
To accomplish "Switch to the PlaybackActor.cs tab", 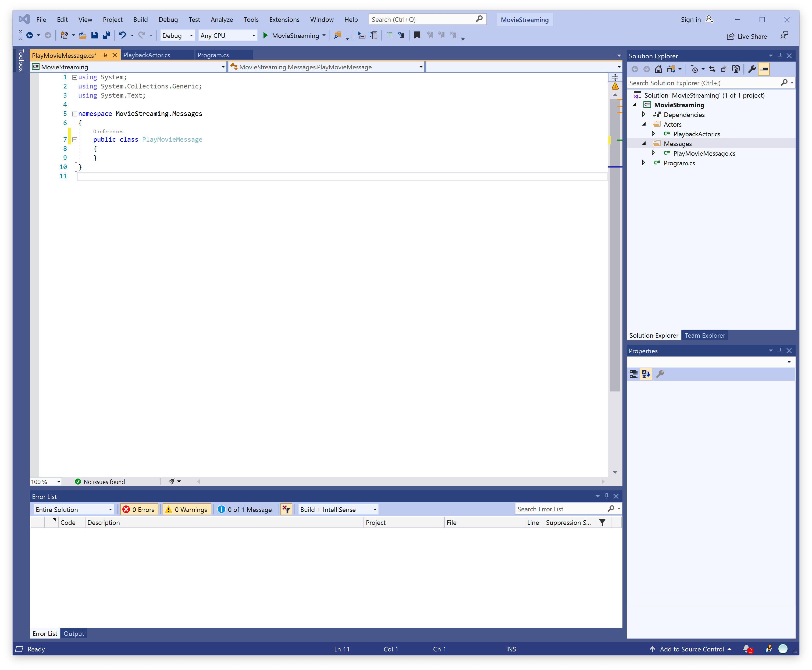I will pos(147,55).
